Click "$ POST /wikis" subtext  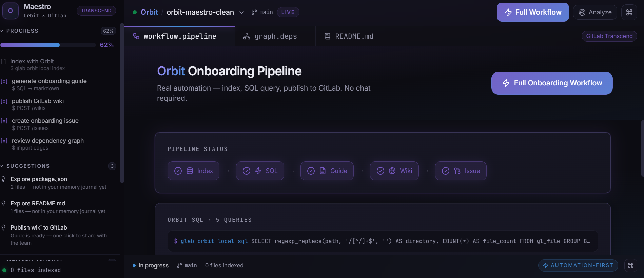29,108
